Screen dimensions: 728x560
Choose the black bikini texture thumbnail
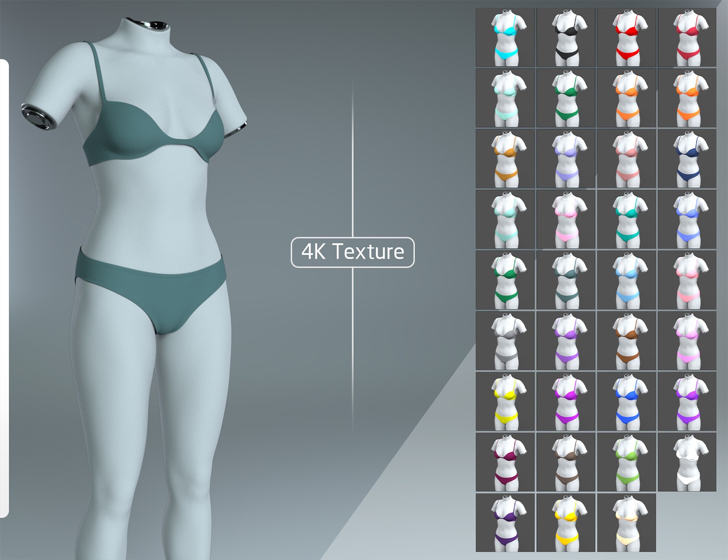click(x=566, y=37)
